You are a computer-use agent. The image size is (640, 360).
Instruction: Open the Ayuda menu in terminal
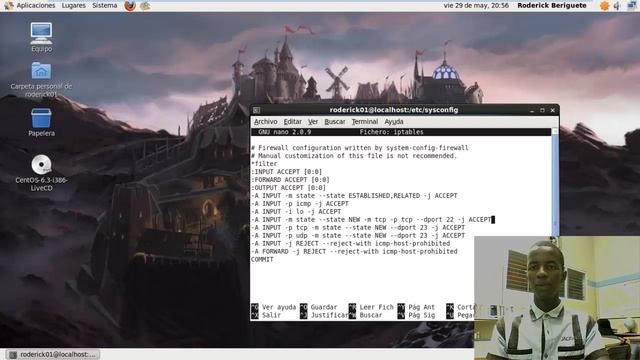tap(394, 122)
